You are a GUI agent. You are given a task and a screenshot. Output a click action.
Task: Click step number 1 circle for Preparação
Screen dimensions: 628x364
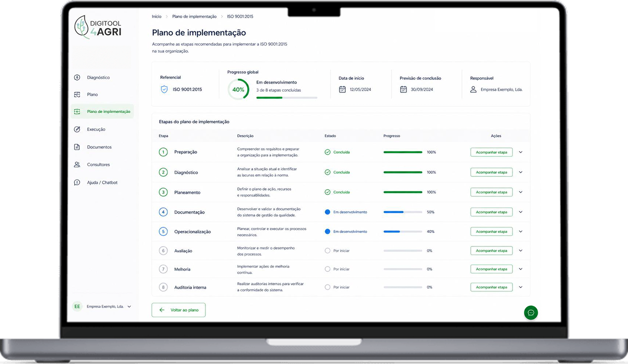point(163,152)
